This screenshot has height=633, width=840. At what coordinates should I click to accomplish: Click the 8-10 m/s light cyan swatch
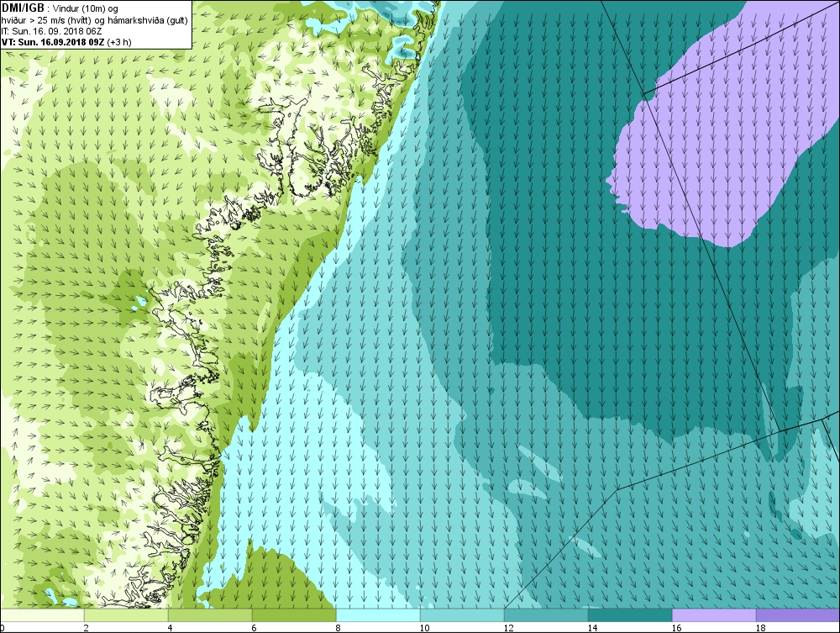(x=378, y=615)
